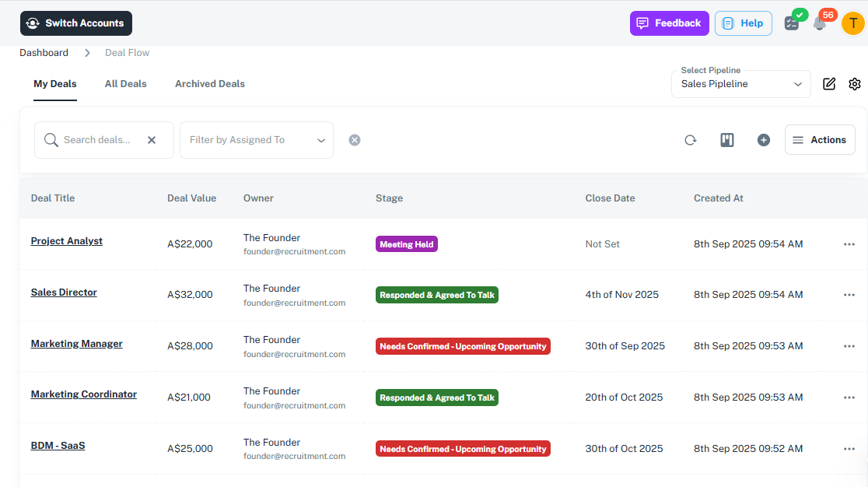Clear the Assigned To filter
The image size is (868, 487).
point(355,140)
